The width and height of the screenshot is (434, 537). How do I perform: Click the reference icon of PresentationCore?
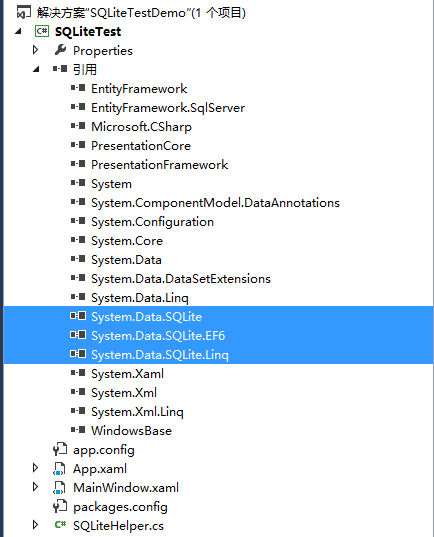coord(78,145)
